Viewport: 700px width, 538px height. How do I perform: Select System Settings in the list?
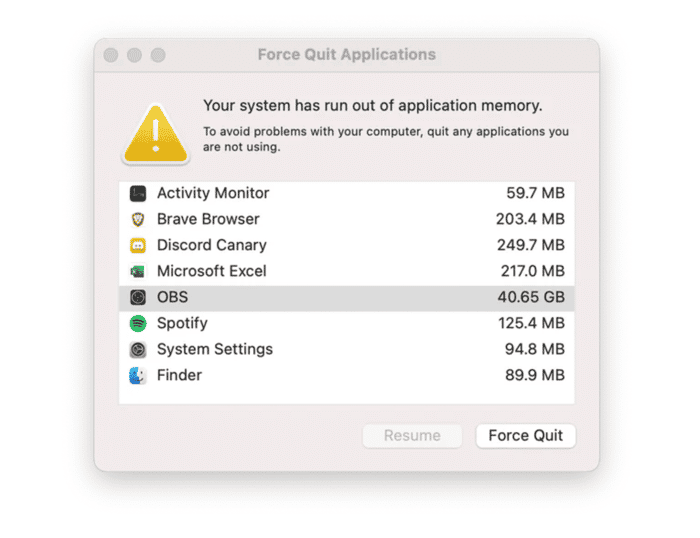click(x=215, y=349)
